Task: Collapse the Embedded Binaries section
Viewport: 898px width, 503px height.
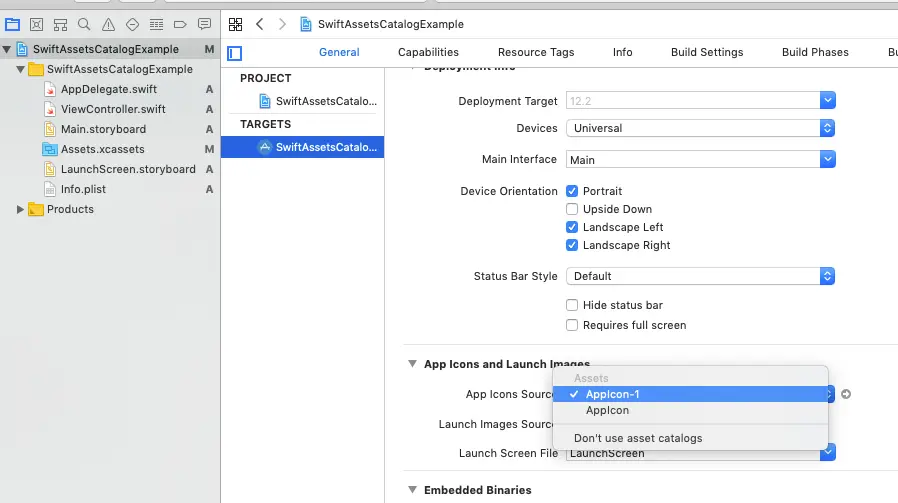Action: click(x=412, y=490)
